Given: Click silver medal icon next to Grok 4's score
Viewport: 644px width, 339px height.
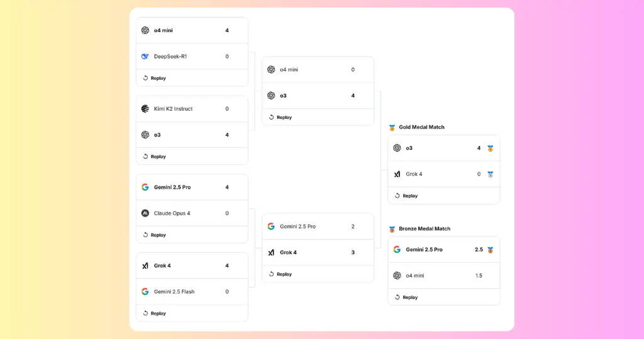Looking at the screenshot, I should point(490,174).
